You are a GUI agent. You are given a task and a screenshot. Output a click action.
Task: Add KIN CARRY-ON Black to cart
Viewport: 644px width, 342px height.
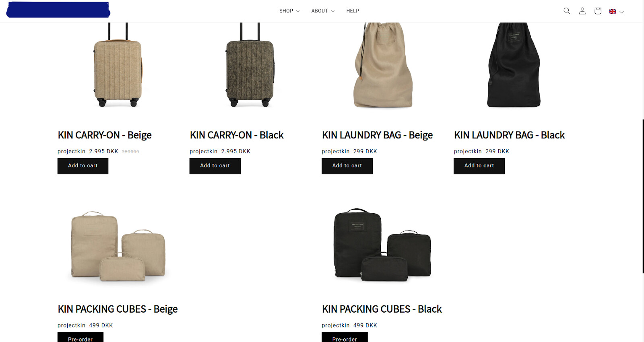tap(215, 166)
